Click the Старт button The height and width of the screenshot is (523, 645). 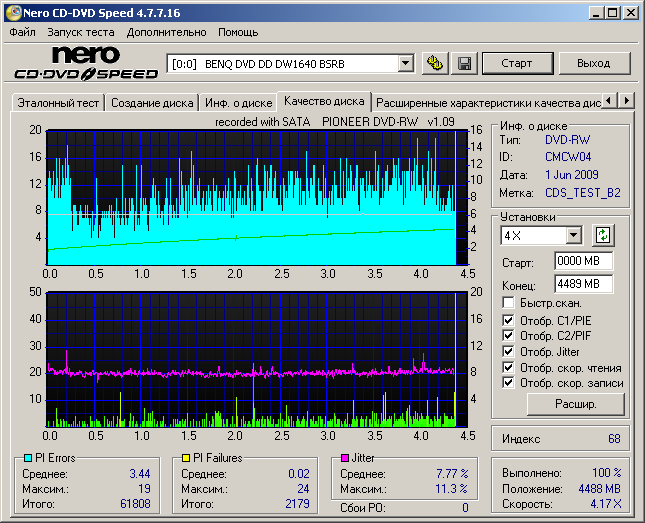[x=517, y=63]
